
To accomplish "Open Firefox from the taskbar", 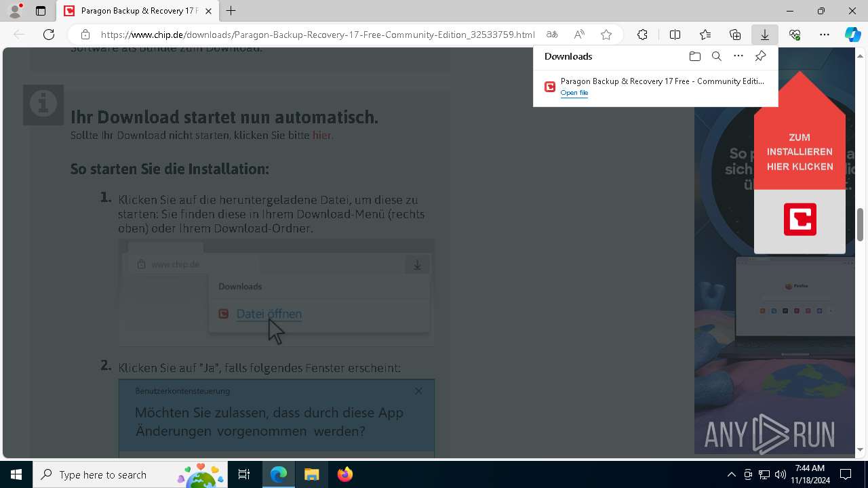I will (x=344, y=474).
